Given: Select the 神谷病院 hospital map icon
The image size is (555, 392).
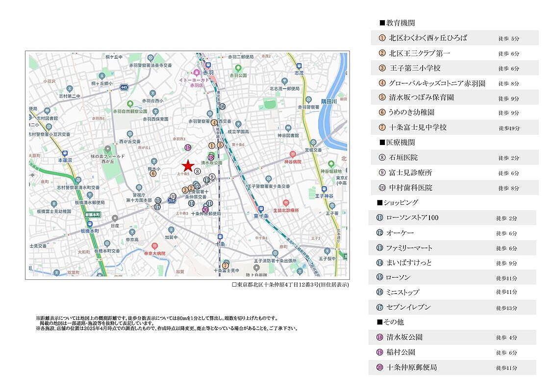Looking at the screenshot, I should pos(293,154).
